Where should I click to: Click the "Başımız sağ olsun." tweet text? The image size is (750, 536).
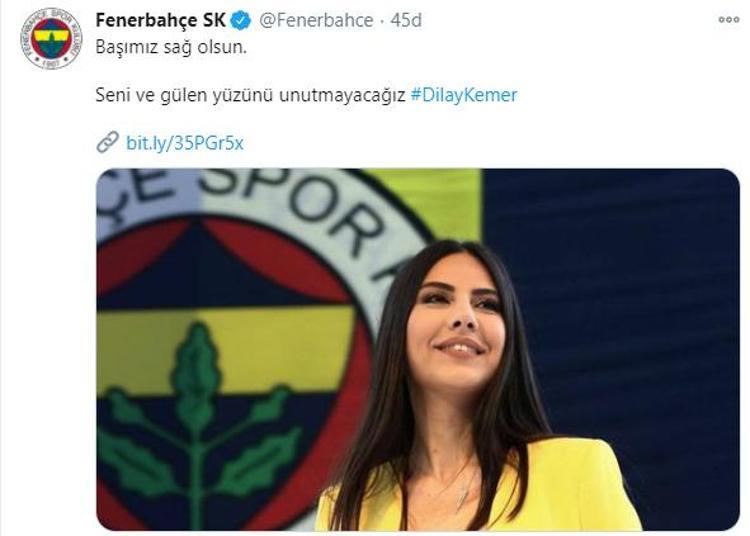pyautogui.click(x=171, y=47)
